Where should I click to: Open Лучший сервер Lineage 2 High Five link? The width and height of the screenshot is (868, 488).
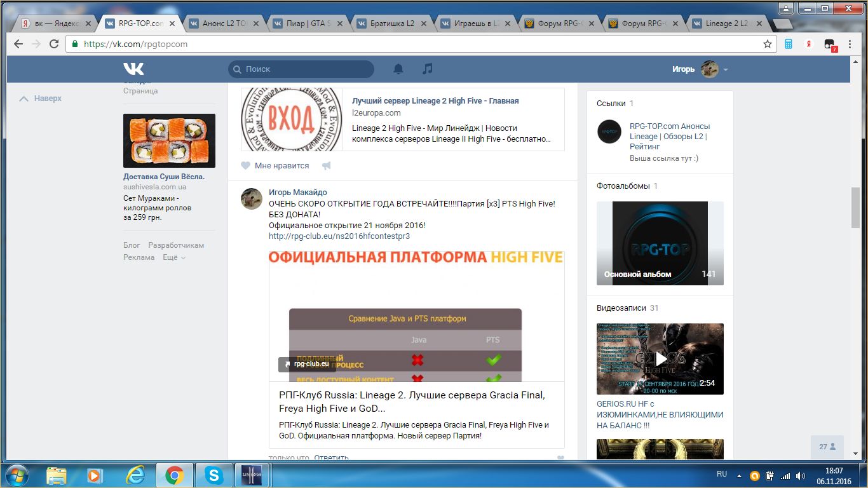(x=435, y=101)
